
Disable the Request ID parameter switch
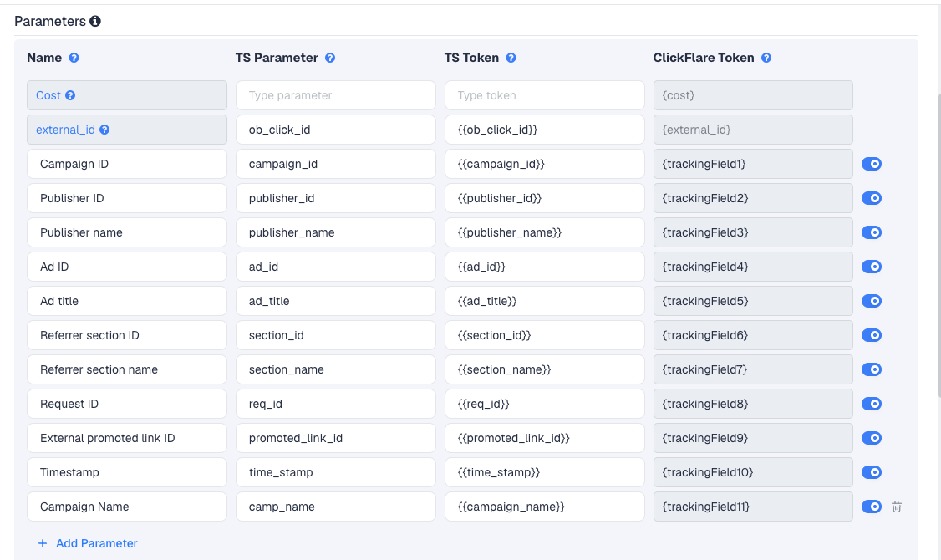(x=872, y=404)
